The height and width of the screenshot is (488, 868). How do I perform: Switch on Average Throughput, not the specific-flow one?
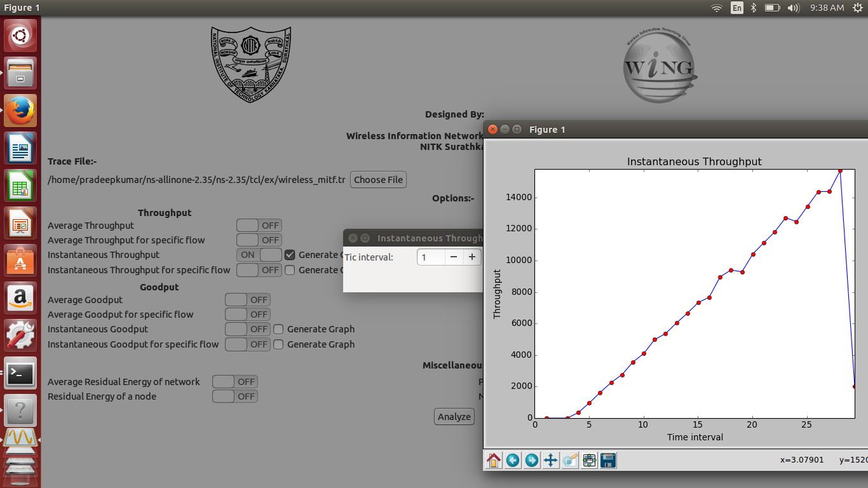click(259, 226)
